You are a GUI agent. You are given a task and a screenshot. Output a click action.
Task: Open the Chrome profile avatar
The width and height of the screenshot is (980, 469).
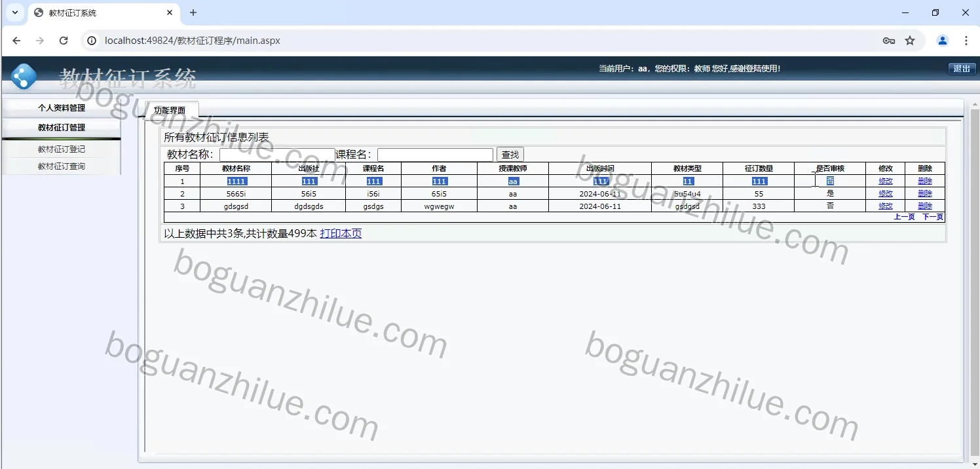pyautogui.click(x=943, y=41)
